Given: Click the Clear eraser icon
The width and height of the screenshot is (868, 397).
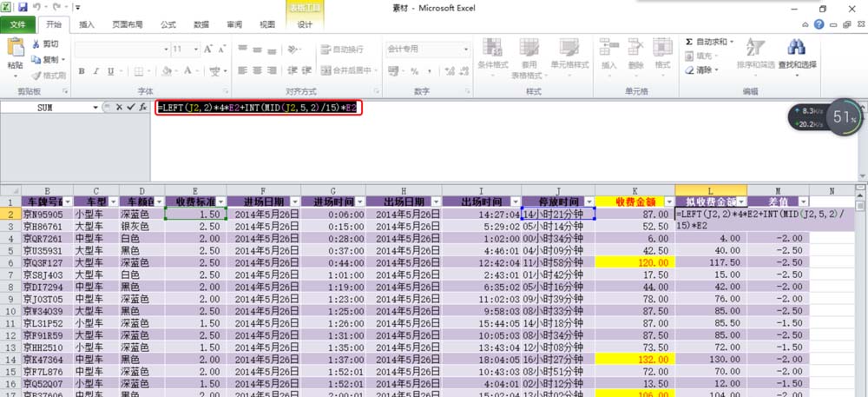Looking at the screenshot, I should (x=689, y=70).
